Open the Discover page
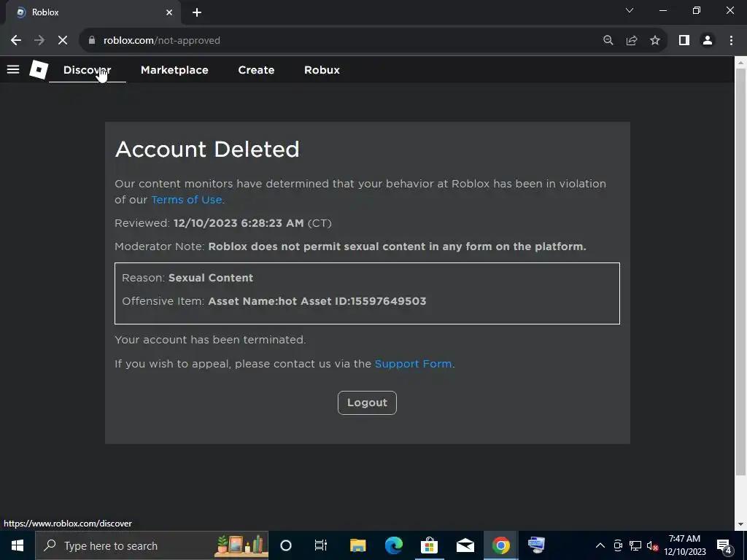The image size is (747, 560). tap(88, 70)
